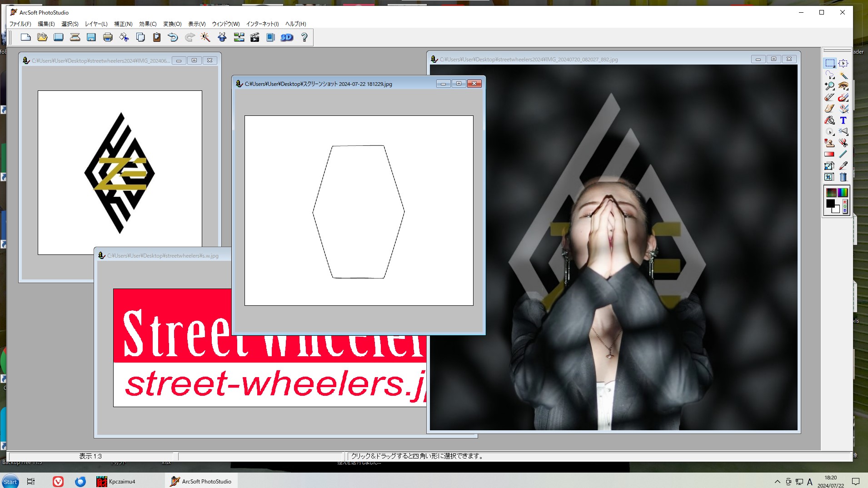868x488 pixels.
Task: Select the line drawing tool
Action: coord(843,154)
